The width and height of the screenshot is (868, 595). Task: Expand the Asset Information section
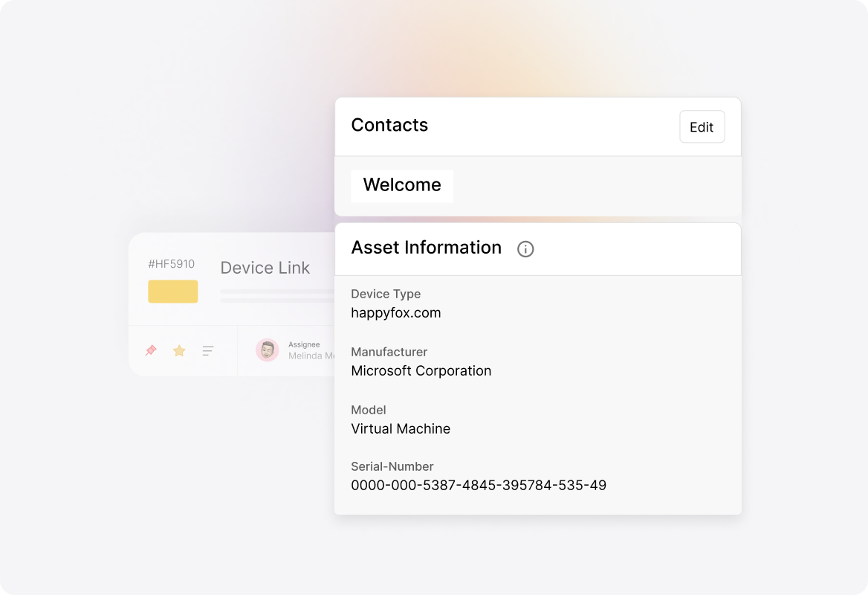[427, 248]
